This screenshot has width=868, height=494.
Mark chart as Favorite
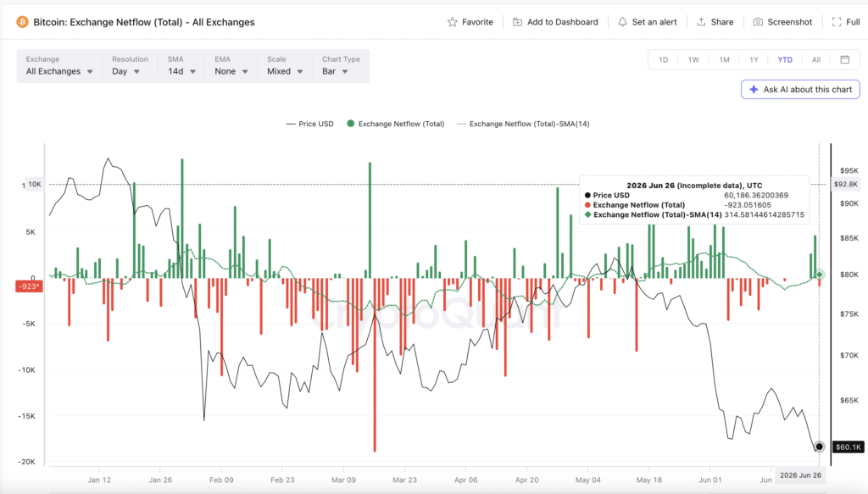(470, 22)
